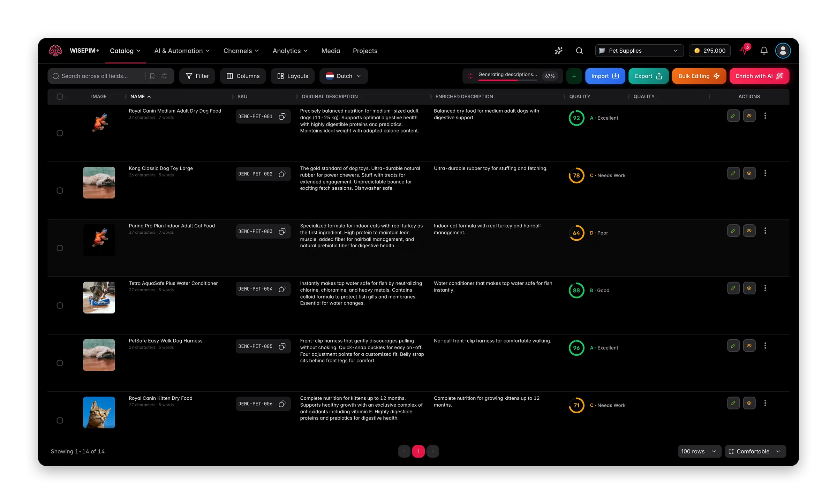
Task: Select the Purina Pro Plan row checkbox
Action: coord(60,248)
